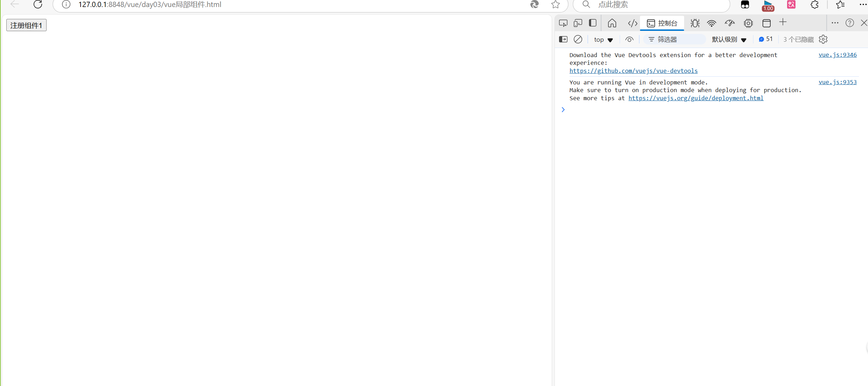
Task: Toggle live expression eye icon
Action: click(629, 40)
